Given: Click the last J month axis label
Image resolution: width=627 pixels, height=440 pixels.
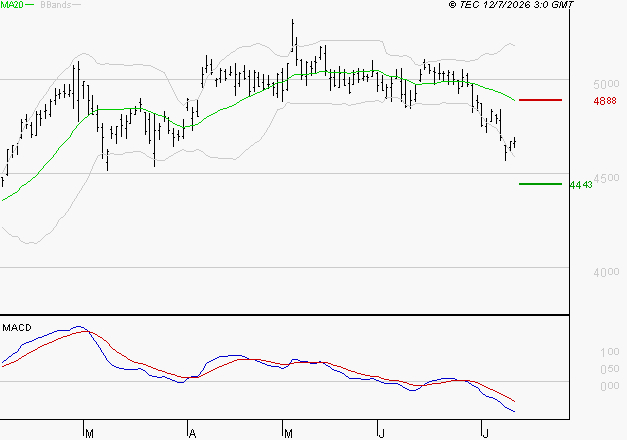Looking at the screenshot, I should pos(486,434).
